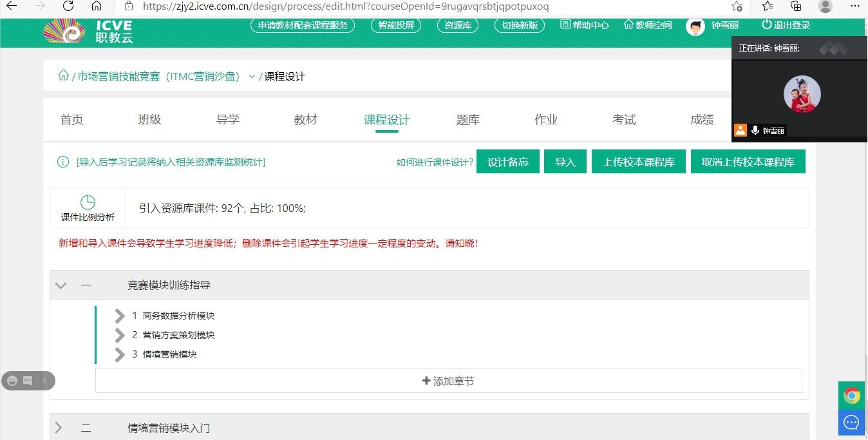Open the course name breadcrumb dropdown arrow

coord(252,77)
